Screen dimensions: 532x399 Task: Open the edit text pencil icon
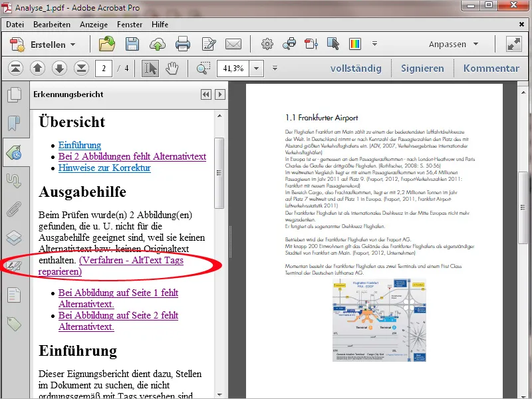click(208, 45)
